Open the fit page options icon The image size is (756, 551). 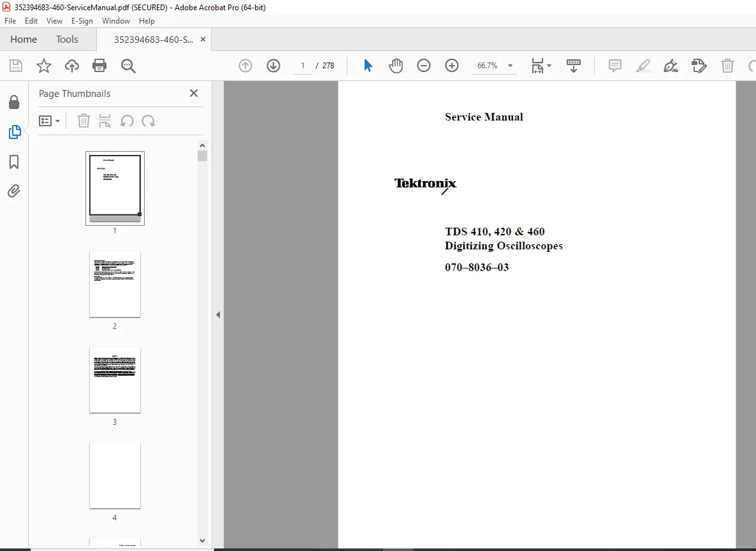(x=541, y=66)
